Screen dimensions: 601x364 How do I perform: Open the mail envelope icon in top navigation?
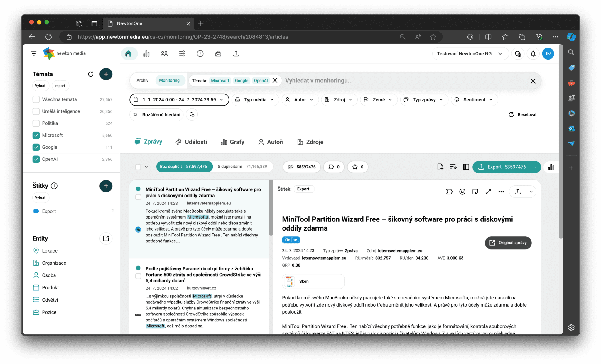click(x=218, y=53)
